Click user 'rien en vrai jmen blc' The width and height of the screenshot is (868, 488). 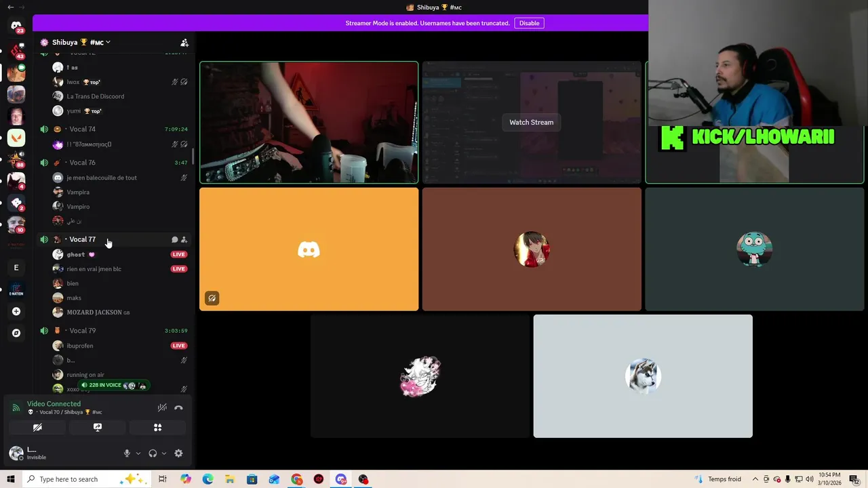pos(94,269)
